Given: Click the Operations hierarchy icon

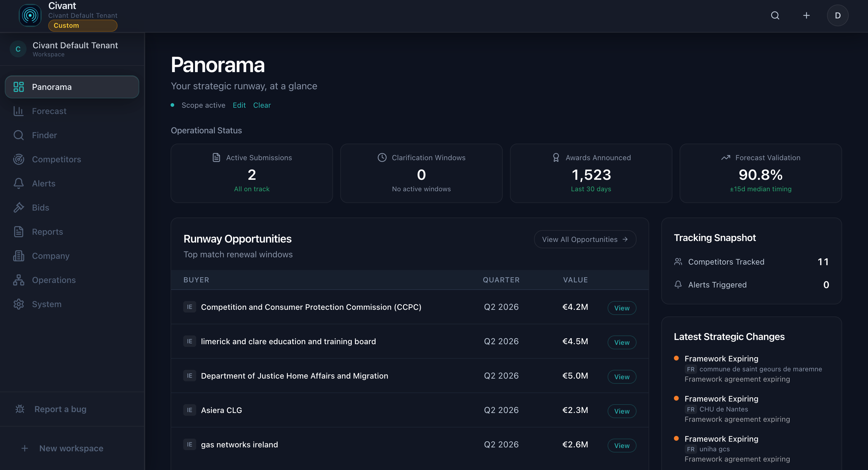Looking at the screenshot, I should coord(18,280).
